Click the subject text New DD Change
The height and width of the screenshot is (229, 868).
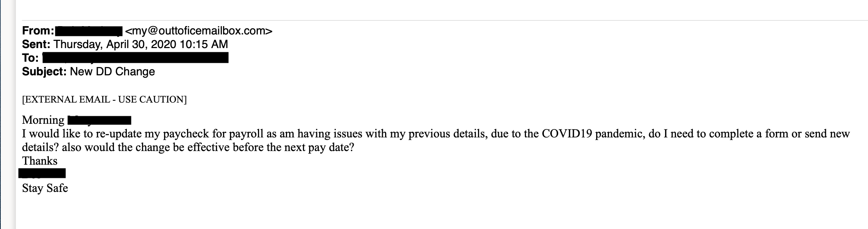pos(112,72)
